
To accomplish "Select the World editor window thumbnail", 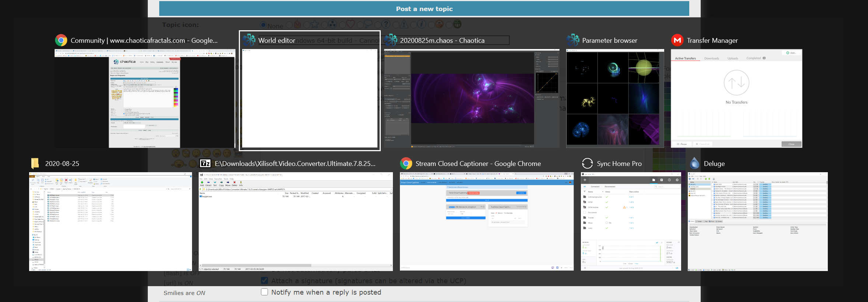I will pos(310,99).
